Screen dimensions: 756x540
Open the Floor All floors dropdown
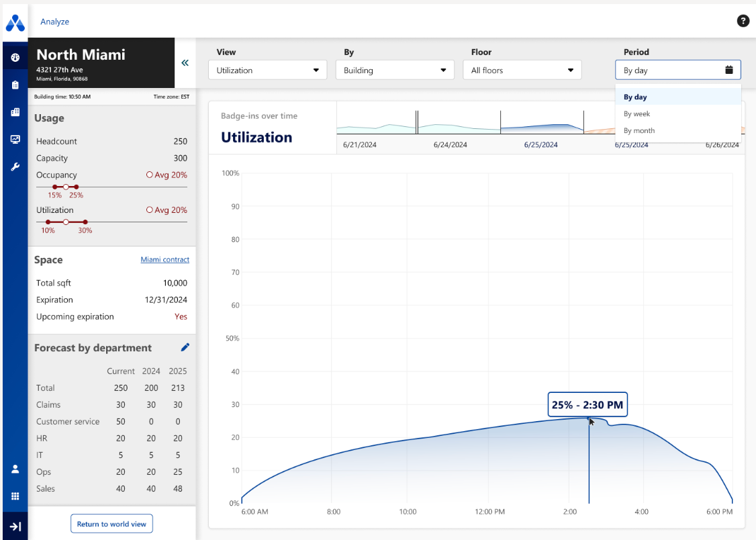tap(522, 70)
